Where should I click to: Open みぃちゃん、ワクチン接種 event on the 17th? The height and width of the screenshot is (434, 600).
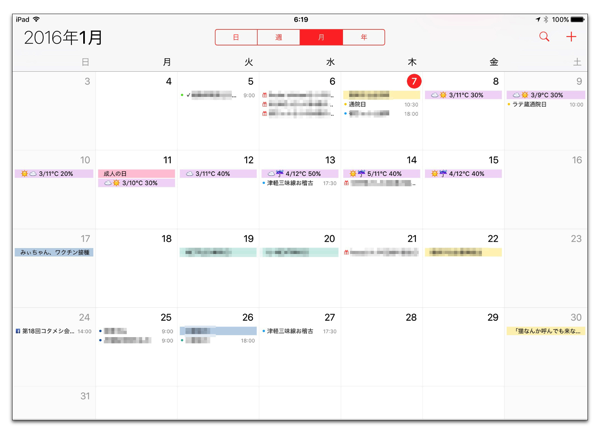pyautogui.click(x=54, y=253)
